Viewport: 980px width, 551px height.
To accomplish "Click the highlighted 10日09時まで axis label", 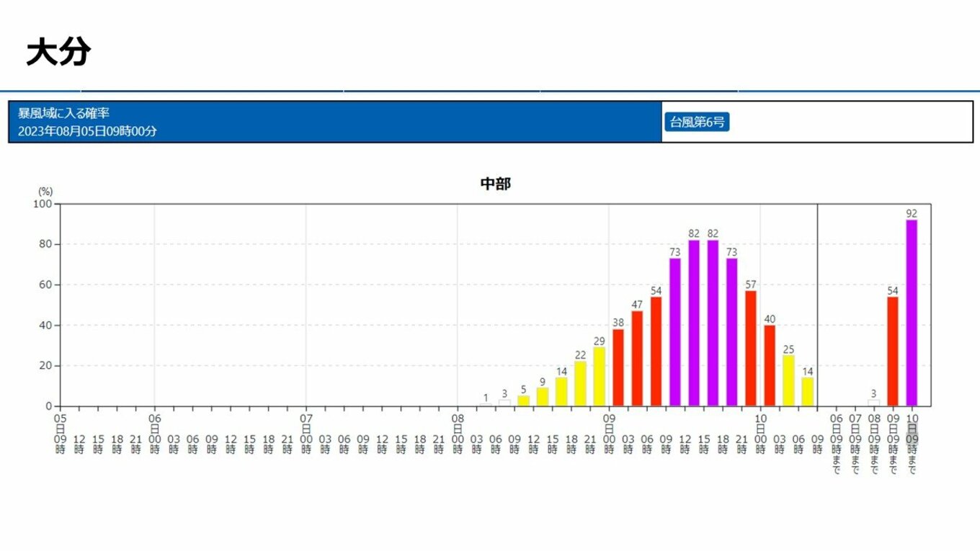I will (x=912, y=444).
